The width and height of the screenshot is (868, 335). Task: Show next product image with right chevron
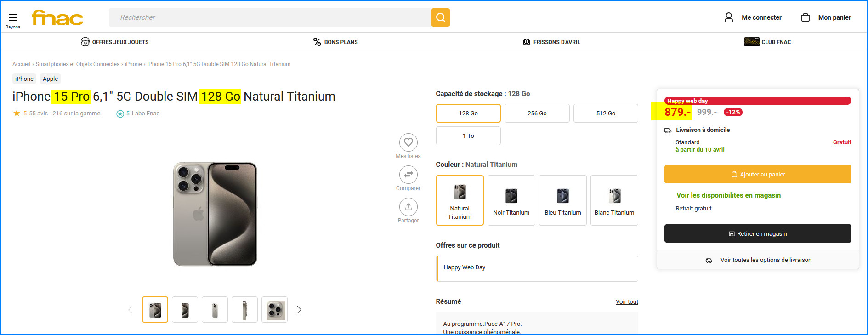coord(299,310)
